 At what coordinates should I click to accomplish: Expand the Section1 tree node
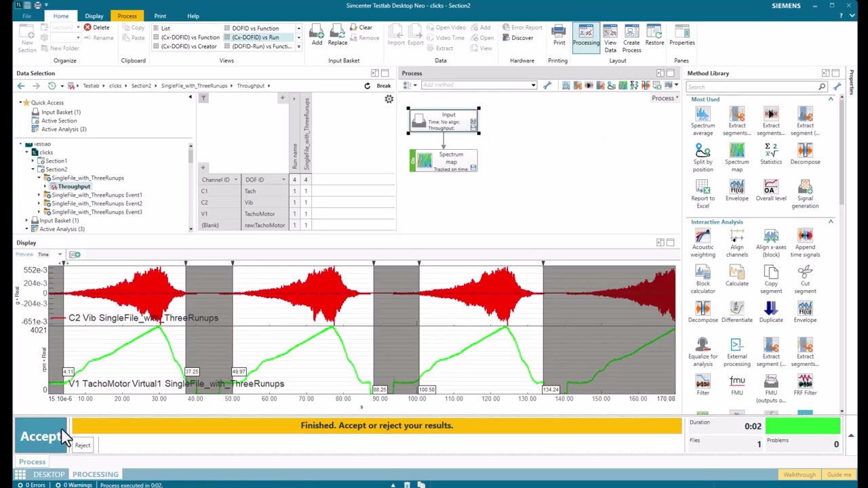(34, 161)
